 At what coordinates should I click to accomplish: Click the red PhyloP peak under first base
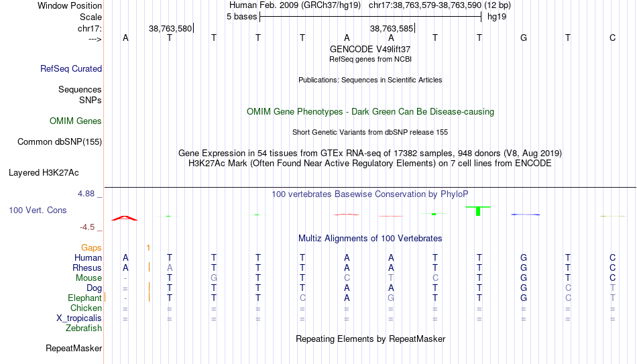(125, 218)
